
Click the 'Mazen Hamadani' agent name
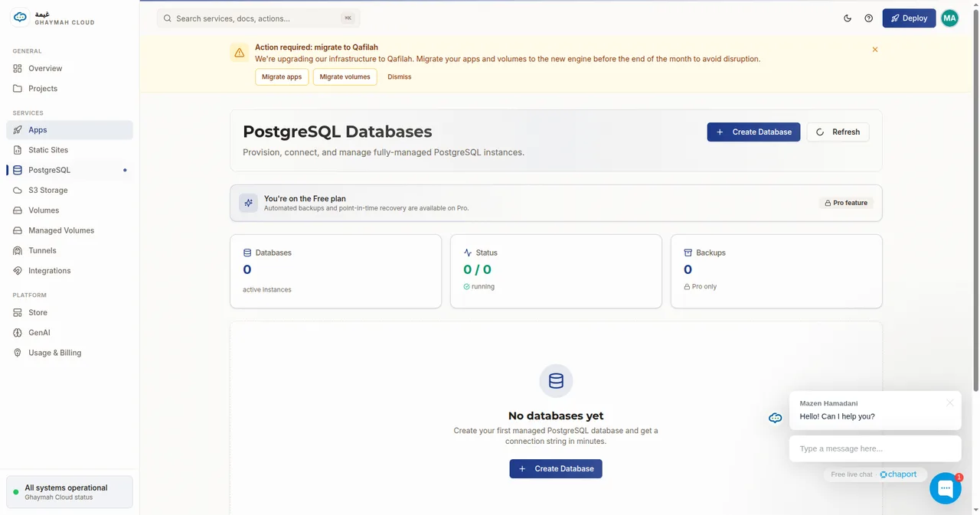click(x=828, y=403)
